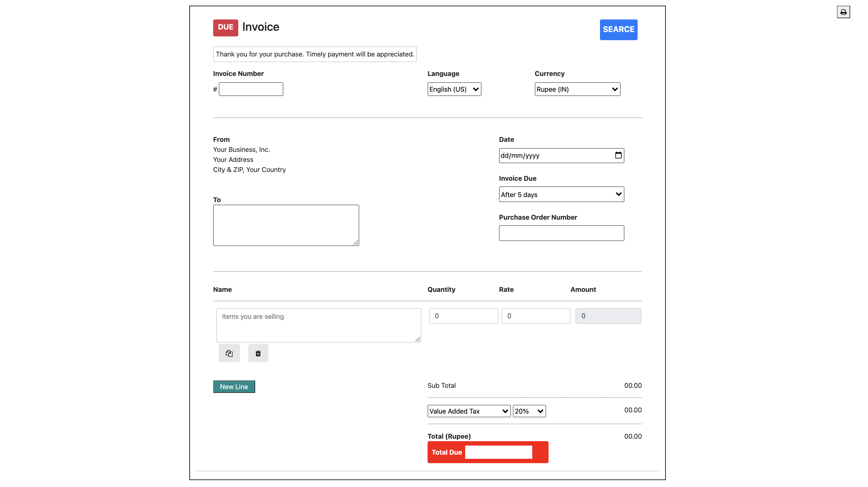The image size is (868, 487).
Task: Expand the Invoice Due dropdown
Action: [x=561, y=194]
